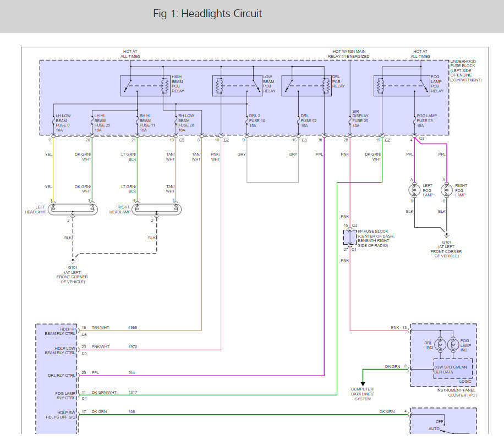The width and height of the screenshot is (504, 446).
Task: Click circuit number 306
Action: 132,411
